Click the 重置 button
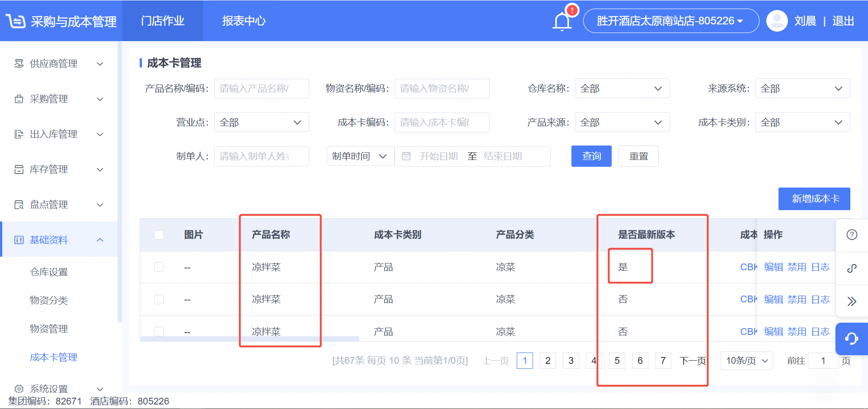This screenshot has width=868, height=409. pos(638,156)
